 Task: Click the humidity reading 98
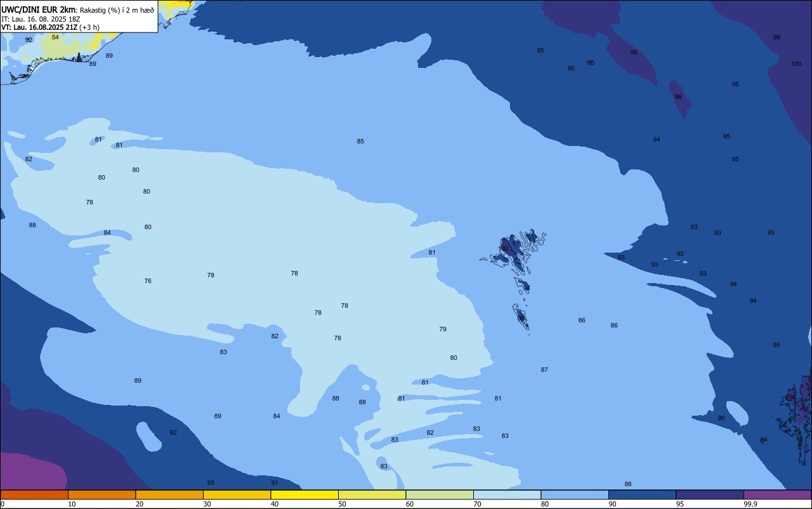pyautogui.click(x=776, y=37)
